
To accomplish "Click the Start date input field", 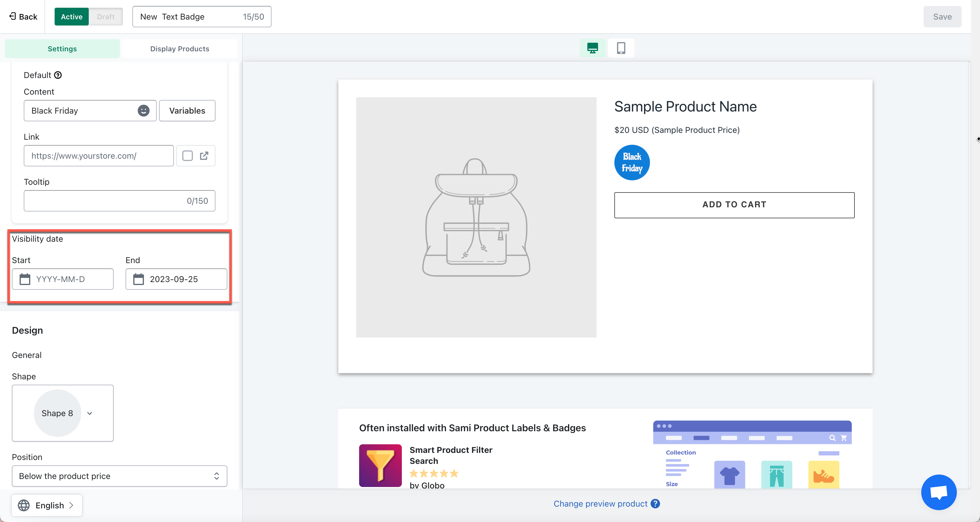I will click(x=63, y=279).
